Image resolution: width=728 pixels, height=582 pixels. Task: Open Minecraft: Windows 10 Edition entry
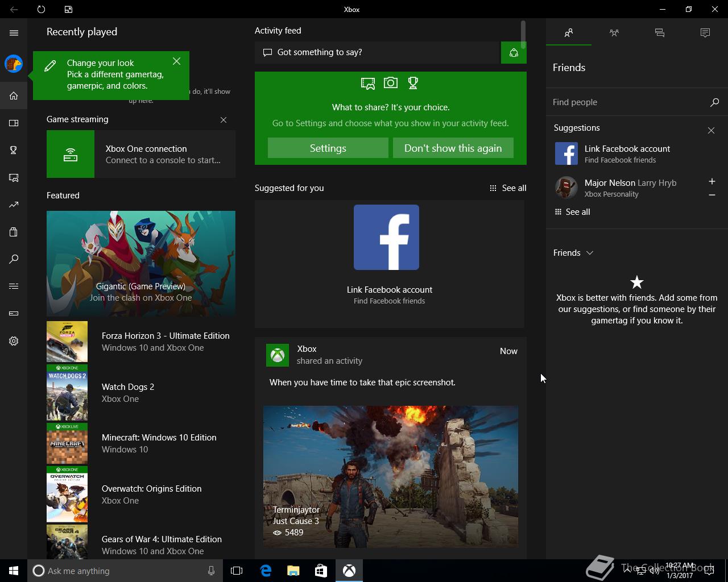click(x=141, y=443)
